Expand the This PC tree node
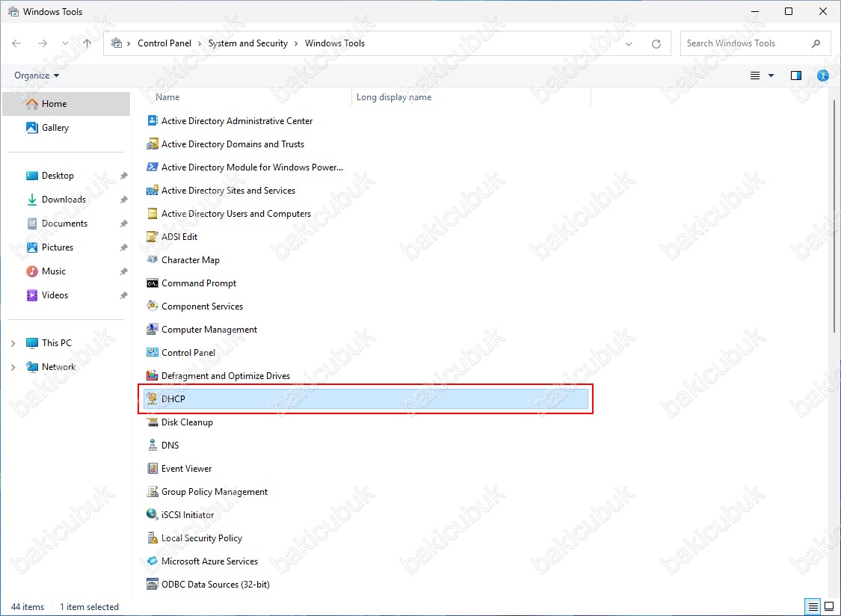This screenshot has height=616, width=841. [13, 343]
